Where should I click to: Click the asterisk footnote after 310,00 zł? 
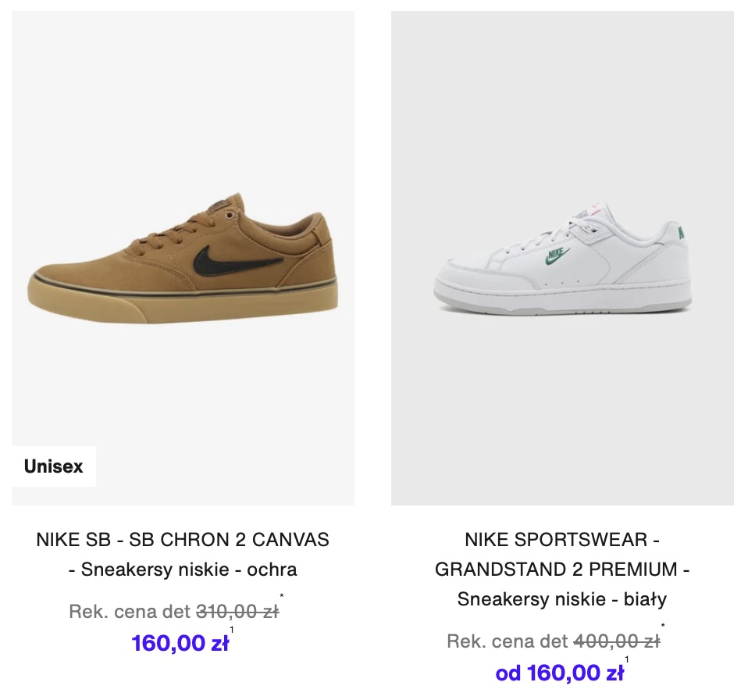[x=281, y=595]
